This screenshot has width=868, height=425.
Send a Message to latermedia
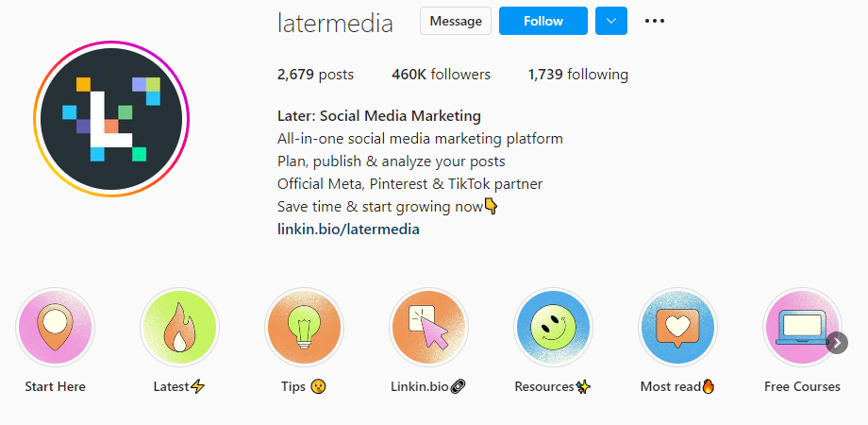[x=456, y=21]
